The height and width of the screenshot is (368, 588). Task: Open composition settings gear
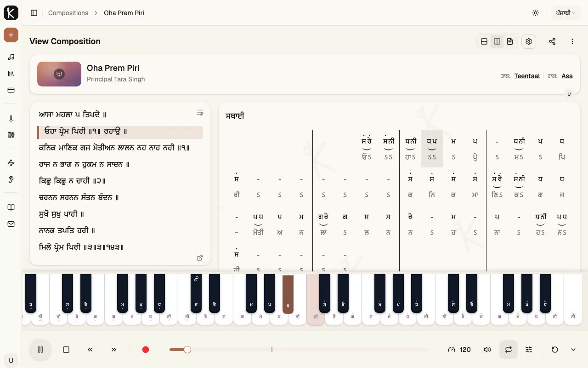(529, 41)
